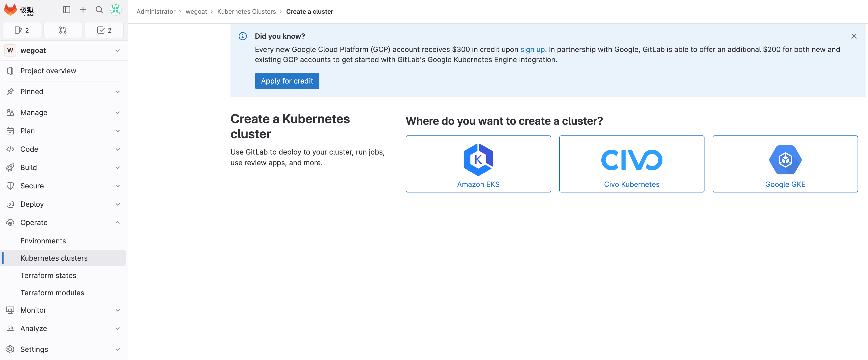Open search with the magnifier icon
868x360 pixels.
tap(99, 10)
